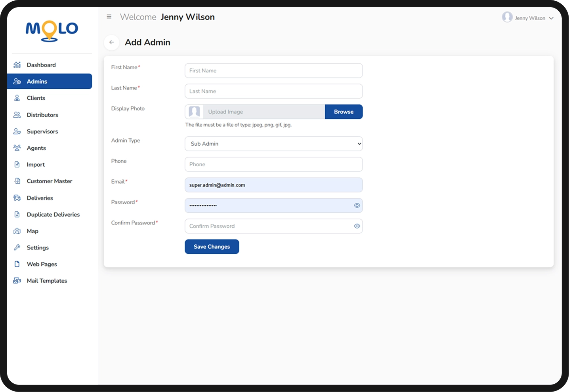Click the Admins users icon
Image resolution: width=569 pixels, height=392 pixels.
(x=17, y=81)
